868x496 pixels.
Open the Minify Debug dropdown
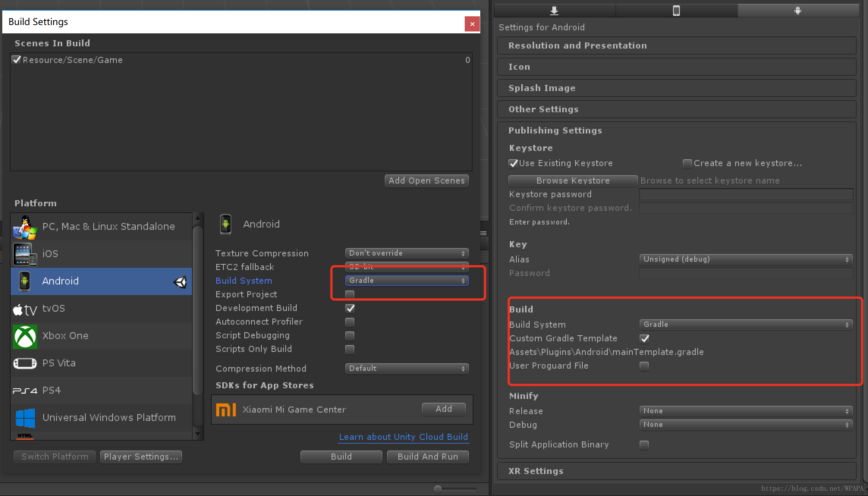click(x=746, y=425)
